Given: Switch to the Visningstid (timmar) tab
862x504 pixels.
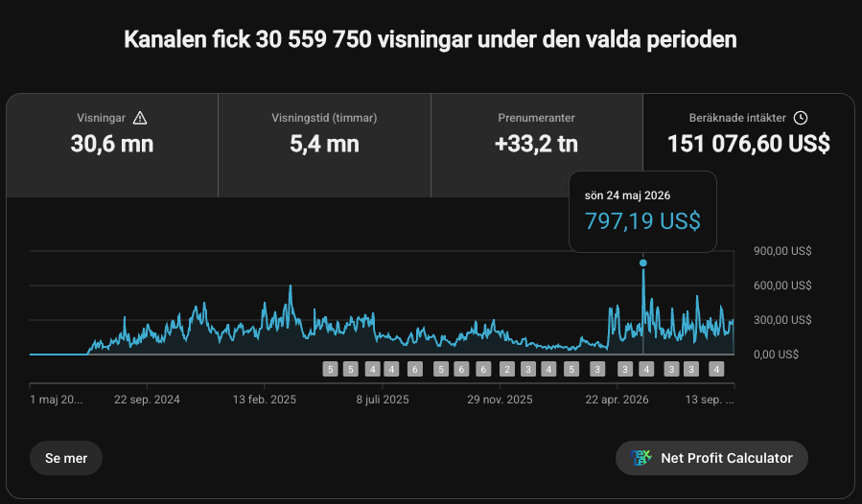Looking at the screenshot, I should point(324,145).
